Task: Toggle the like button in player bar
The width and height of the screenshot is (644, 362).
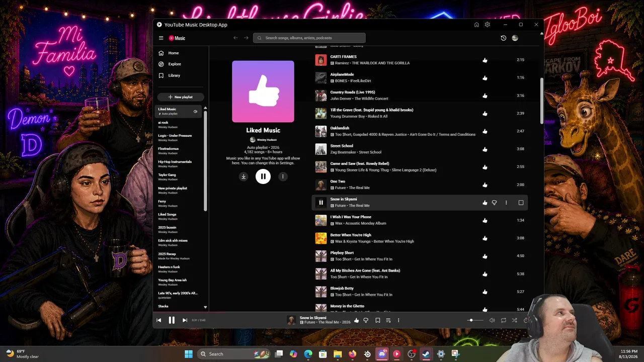Action: 356,320
